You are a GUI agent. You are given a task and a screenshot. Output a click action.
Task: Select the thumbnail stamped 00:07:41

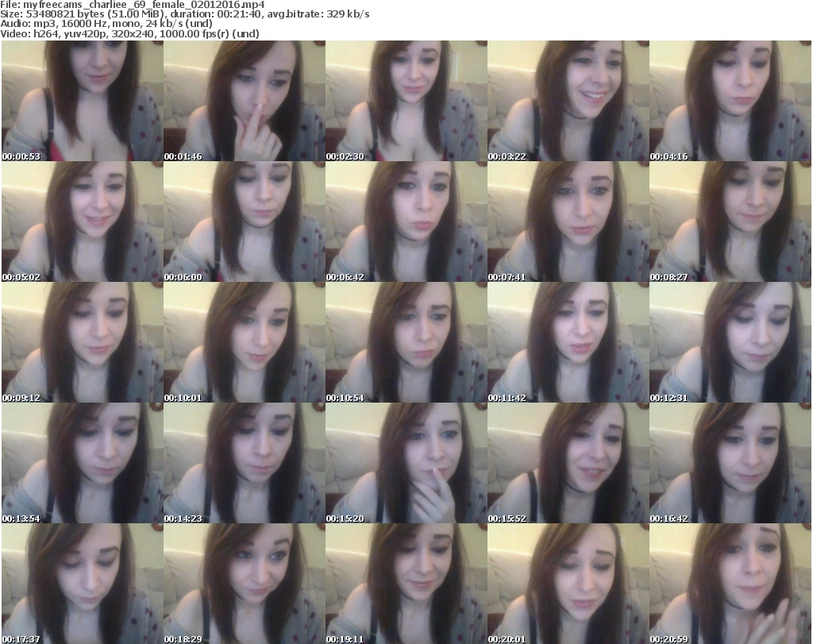pos(568,222)
